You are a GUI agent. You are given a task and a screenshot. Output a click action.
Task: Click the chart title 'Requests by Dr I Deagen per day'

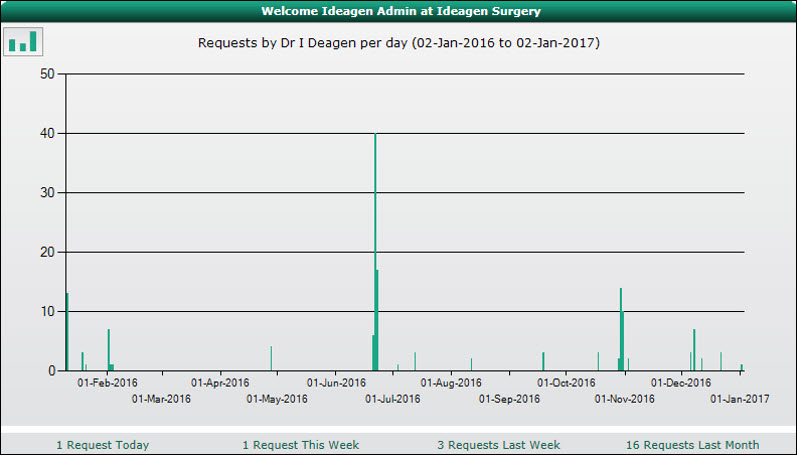click(398, 44)
